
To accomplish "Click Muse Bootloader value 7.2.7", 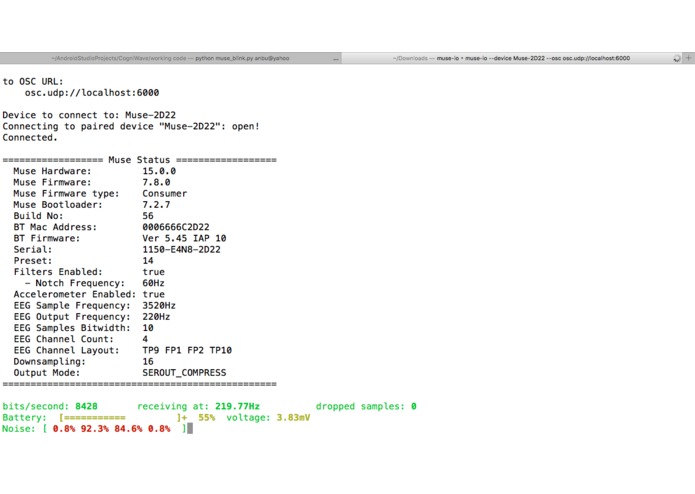I will point(156,205).
